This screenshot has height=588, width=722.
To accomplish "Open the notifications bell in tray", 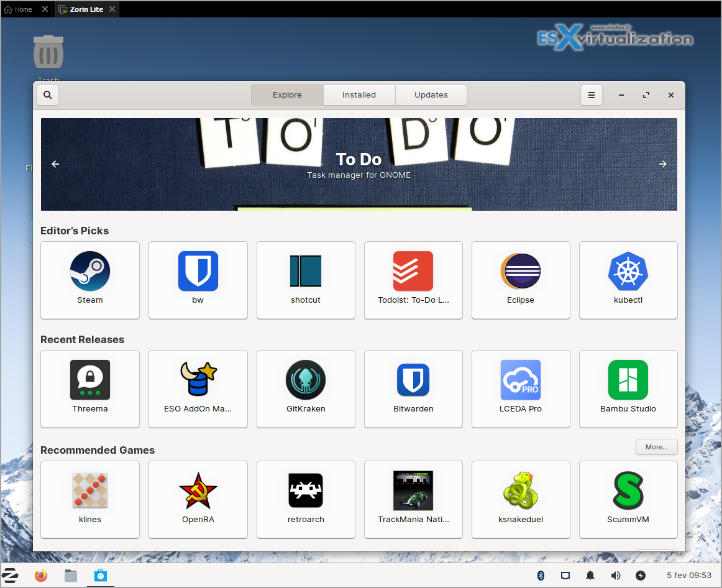I will point(590,576).
